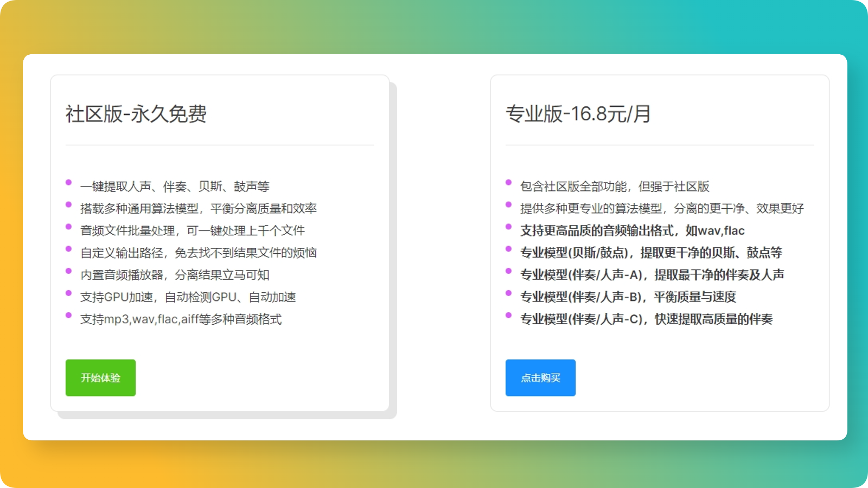Click the line 一键提取人声、伴奏、贝斯、鼓声等
This screenshot has height=488, width=868.
click(175, 187)
